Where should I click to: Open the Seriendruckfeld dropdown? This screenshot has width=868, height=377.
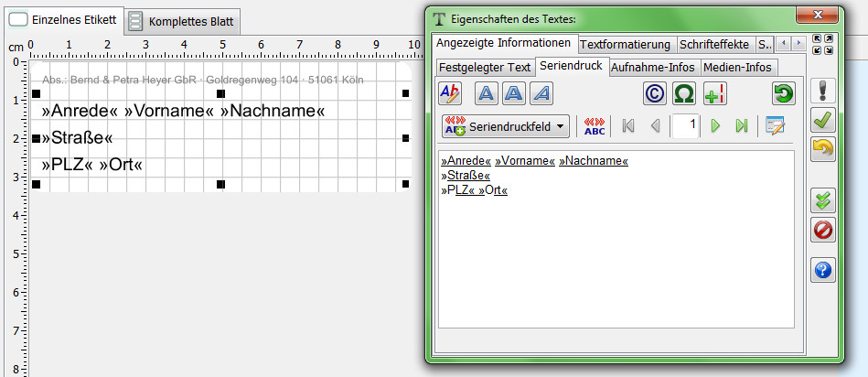pyautogui.click(x=505, y=126)
